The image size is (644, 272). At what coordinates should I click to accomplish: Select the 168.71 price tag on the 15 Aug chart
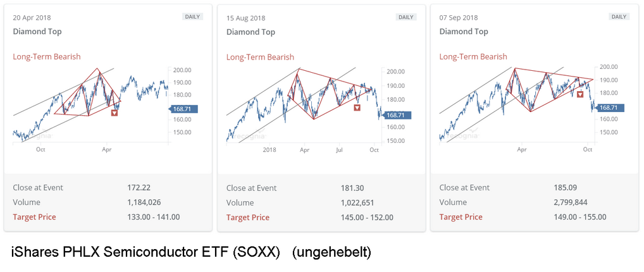(x=399, y=115)
